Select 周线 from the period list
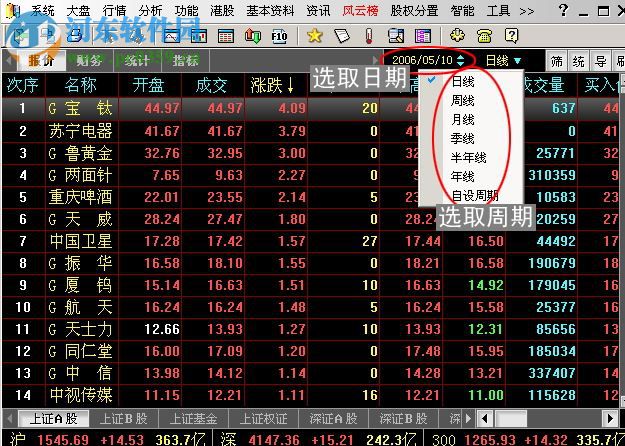Viewport: 625px width, 446px height. pos(462,100)
